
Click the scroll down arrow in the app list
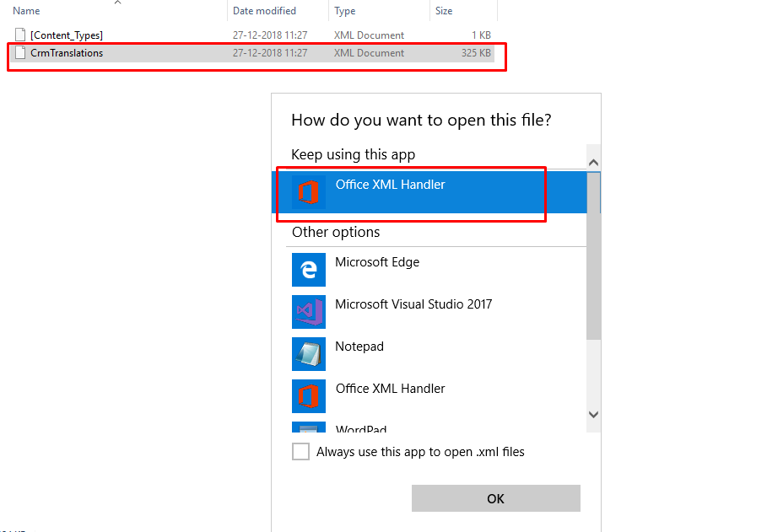pos(593,415)
